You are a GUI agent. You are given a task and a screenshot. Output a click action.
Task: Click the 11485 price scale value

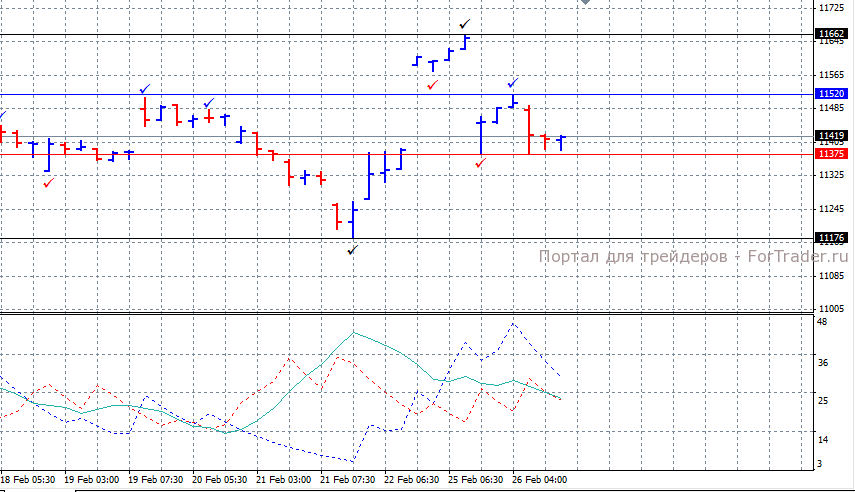[832, 108]
